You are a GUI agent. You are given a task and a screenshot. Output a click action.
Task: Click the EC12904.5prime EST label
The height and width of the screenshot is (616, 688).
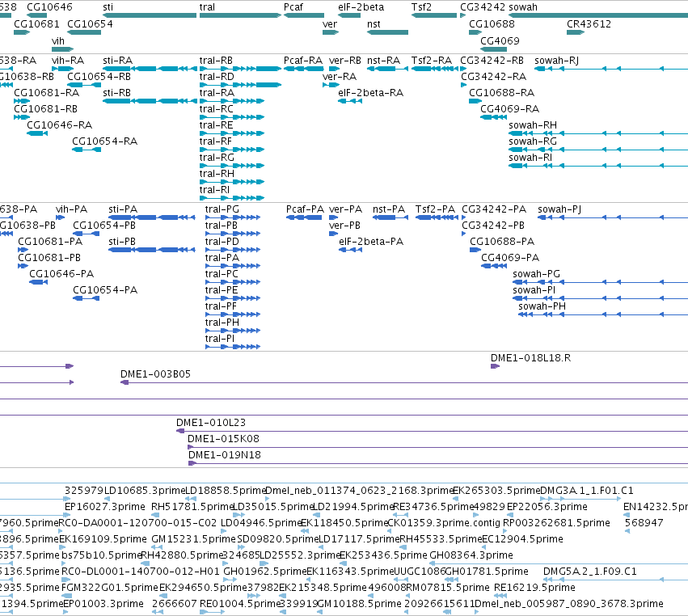(x=522, y=539)
